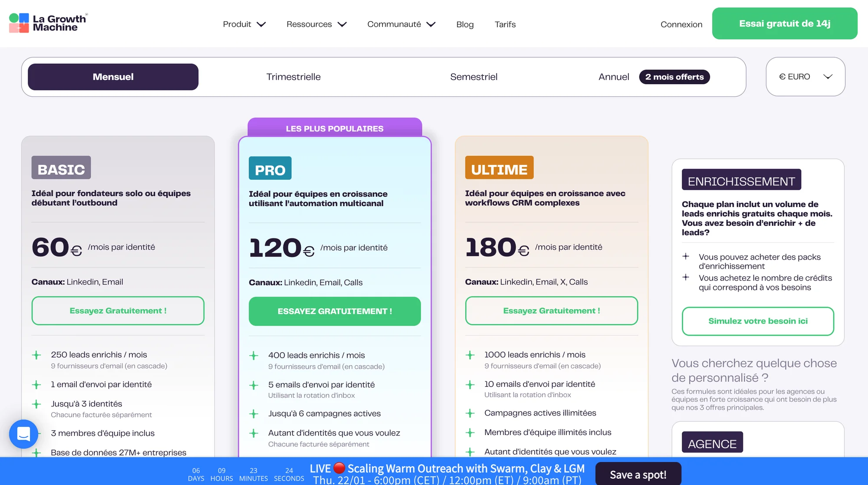Click the Save a spot! button
Screen dimensions: 868x485
(x=638, y=474)
